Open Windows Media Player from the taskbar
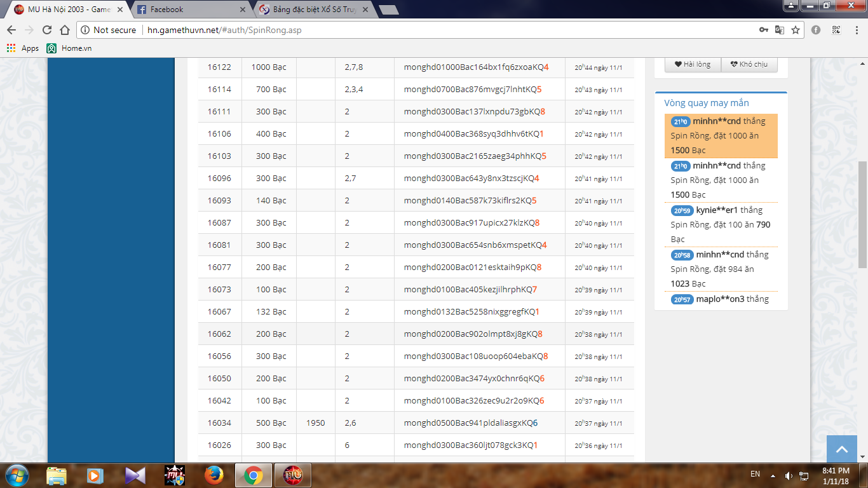Image resolution: width=868 pixels, height=488 pixels. [95, 475]
